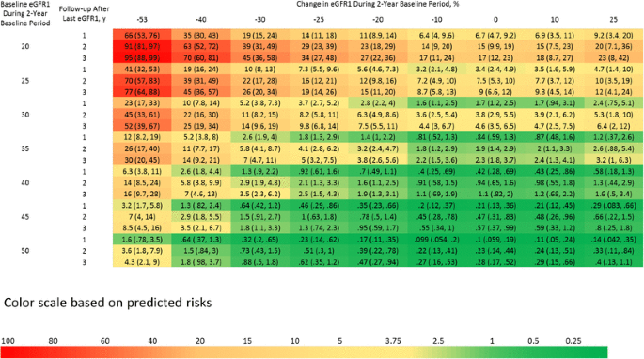Viewport: 644px width, 359px height.
Task: Click the Color scale based on predicted risks text
Action: pyautogui.click(x=107, y=303)
